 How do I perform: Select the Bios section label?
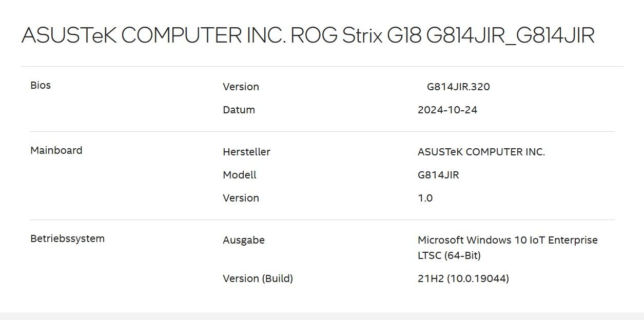tap(41, 85)
